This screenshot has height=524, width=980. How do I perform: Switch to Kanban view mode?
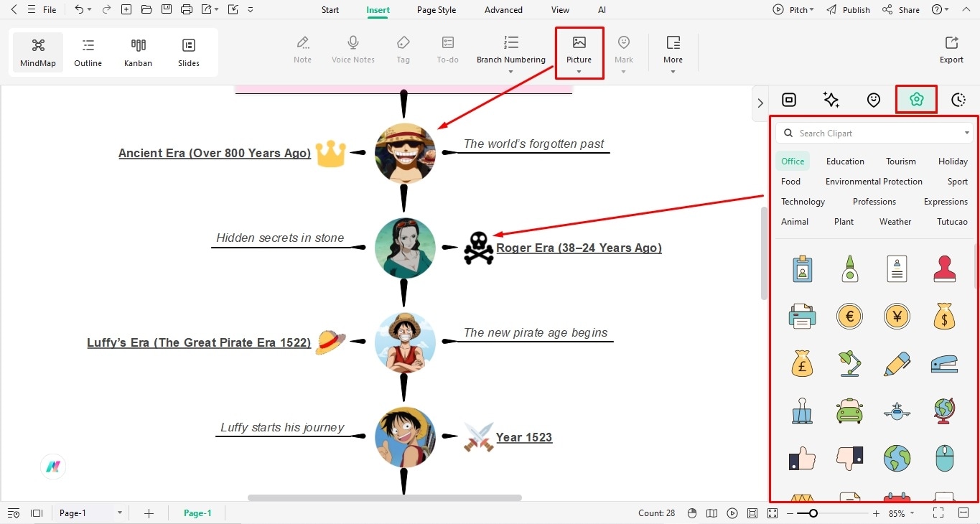tap(138, 53)
